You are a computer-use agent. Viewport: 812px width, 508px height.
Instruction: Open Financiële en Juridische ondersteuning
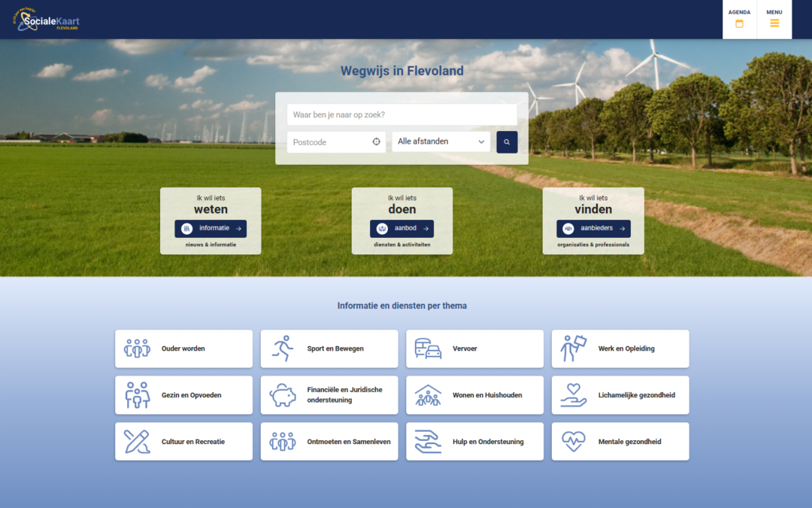(329, 395)
